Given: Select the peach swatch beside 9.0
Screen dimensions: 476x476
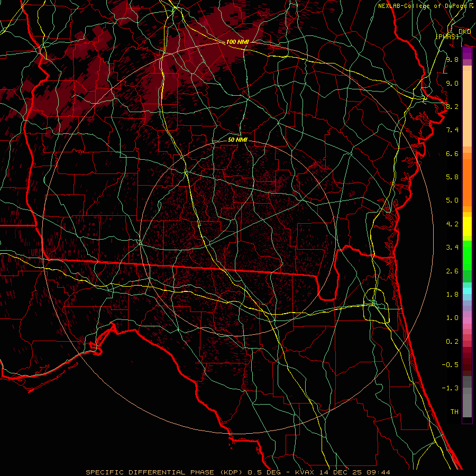Looking at the screenshot, I should (467, 84).
